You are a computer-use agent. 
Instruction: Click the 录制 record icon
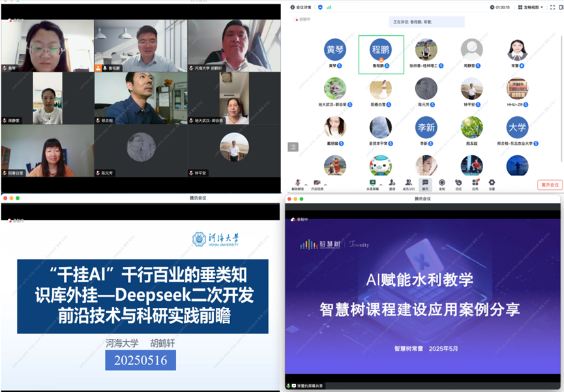point(442,183)
